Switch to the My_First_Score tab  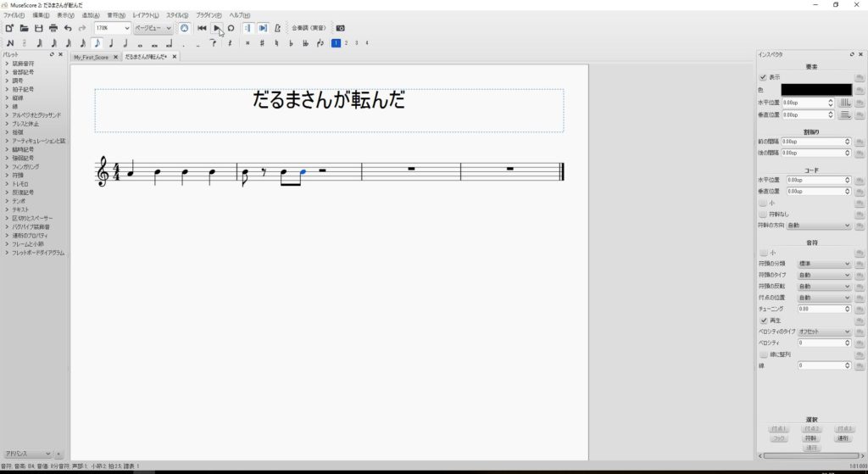tap(92, 57)
